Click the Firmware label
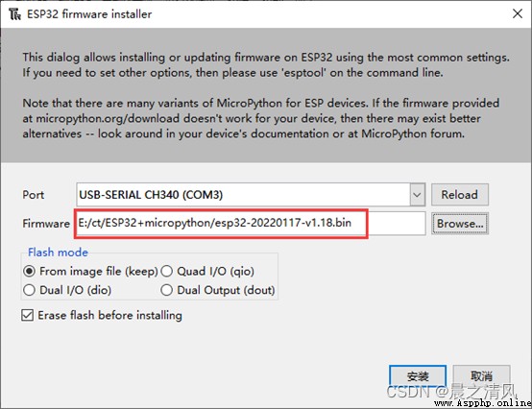 point(46,224)
